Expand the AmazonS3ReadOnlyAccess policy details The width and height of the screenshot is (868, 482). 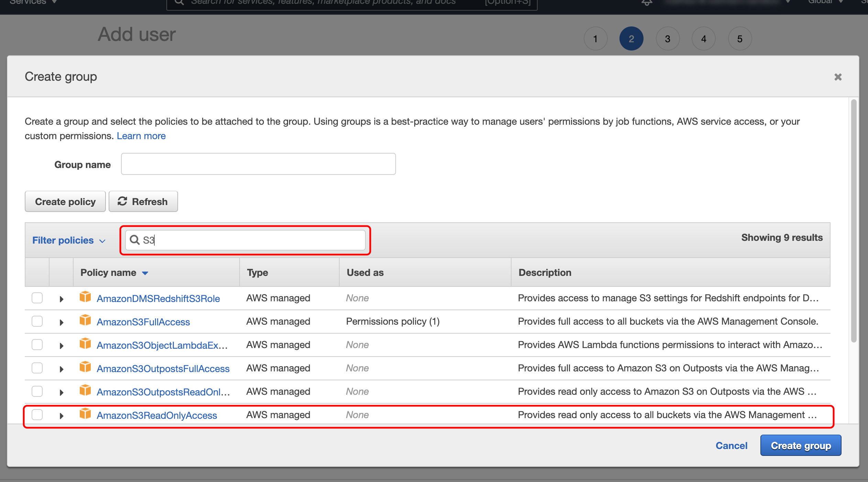pos(62,416)
